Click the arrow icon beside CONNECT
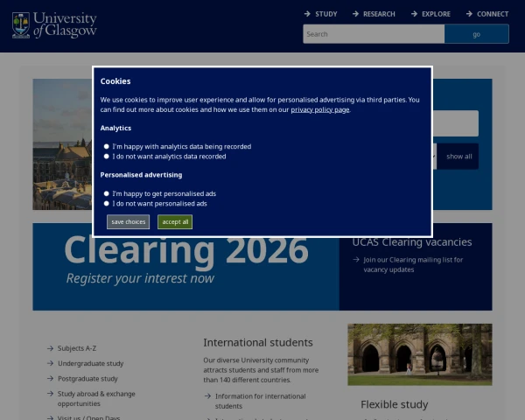Viewport: 525px width, 420px height. pyautogui.click(x=469, y=14)
